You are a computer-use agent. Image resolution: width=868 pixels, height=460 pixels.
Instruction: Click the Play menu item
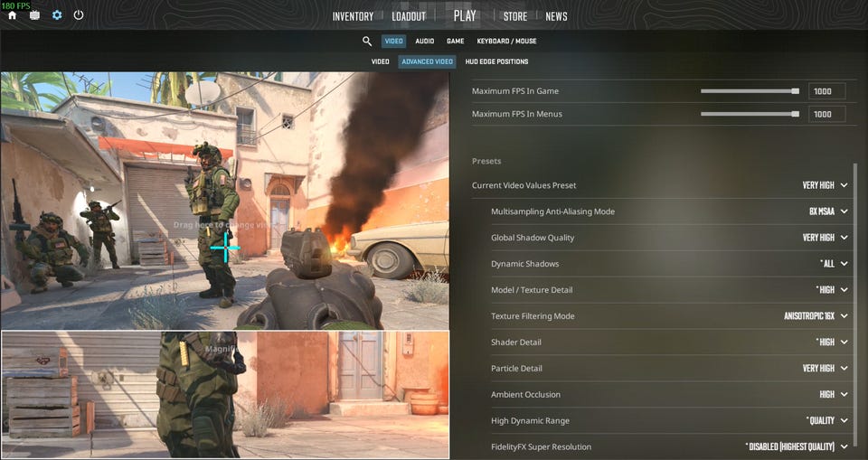(465, 15)
